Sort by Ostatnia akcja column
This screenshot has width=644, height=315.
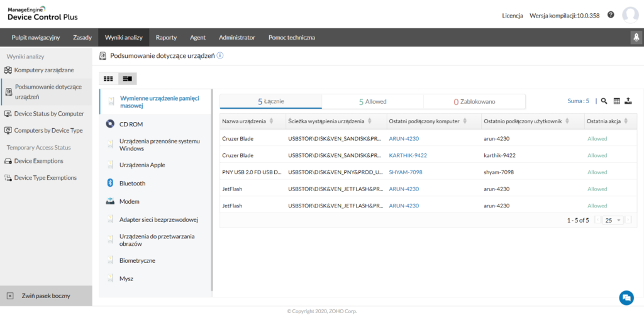pyautogui.click(x=630, y=121)
